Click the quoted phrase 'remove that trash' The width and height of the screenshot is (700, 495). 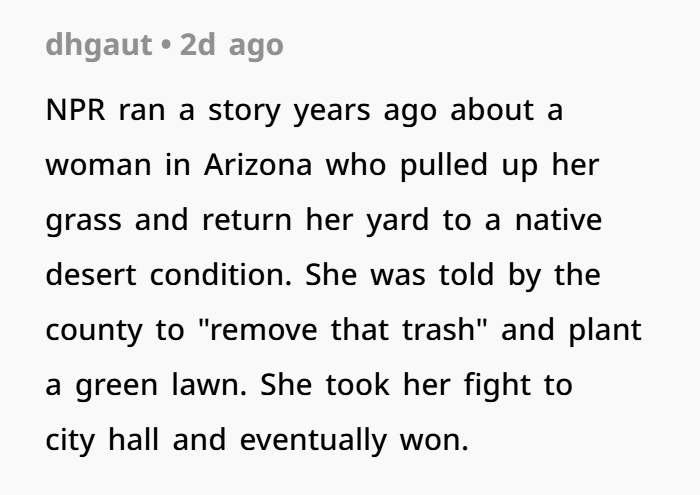pyautogui.click(x=342, y=330)
